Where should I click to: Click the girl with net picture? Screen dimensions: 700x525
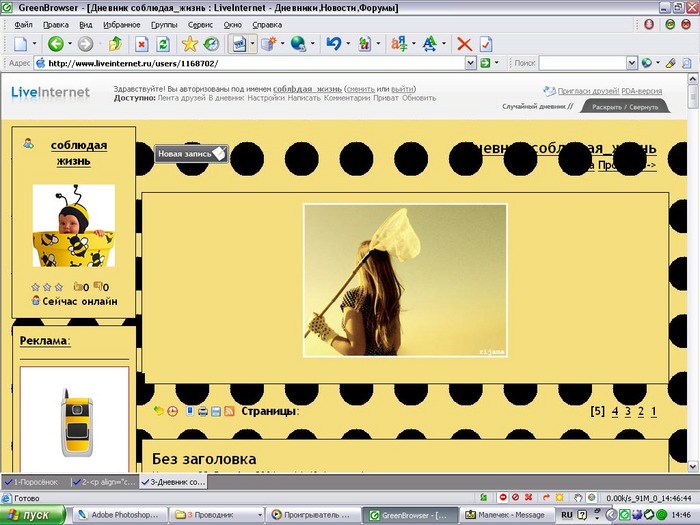click(405, 280)
